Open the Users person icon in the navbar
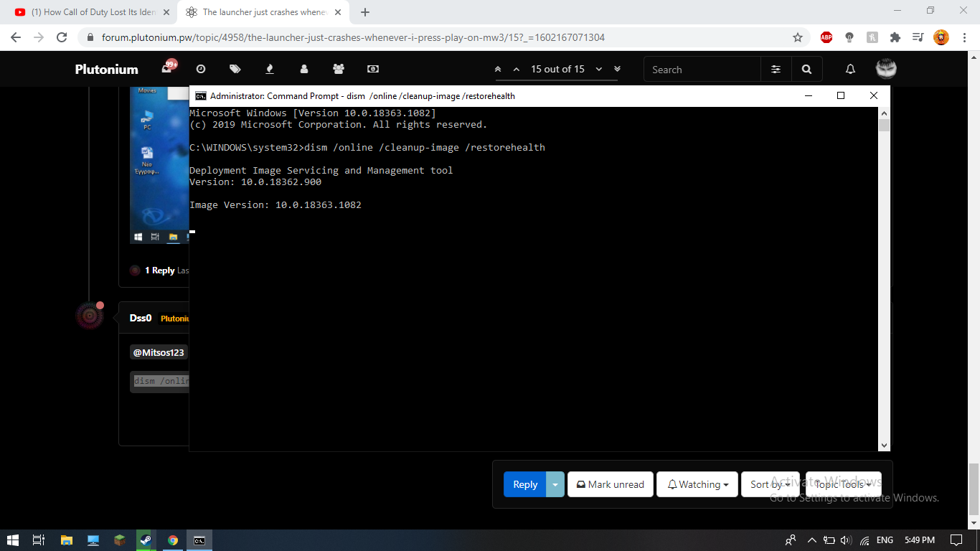 (x=304, y=69)
